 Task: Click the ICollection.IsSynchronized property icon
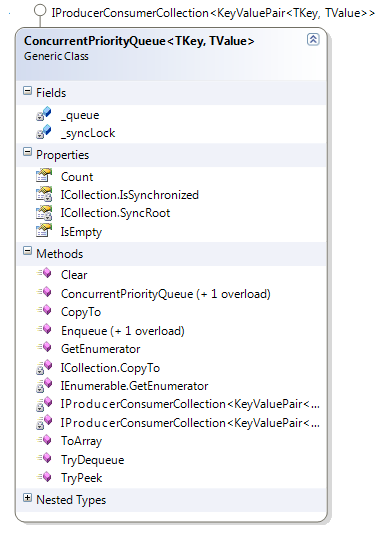[44, 194]
